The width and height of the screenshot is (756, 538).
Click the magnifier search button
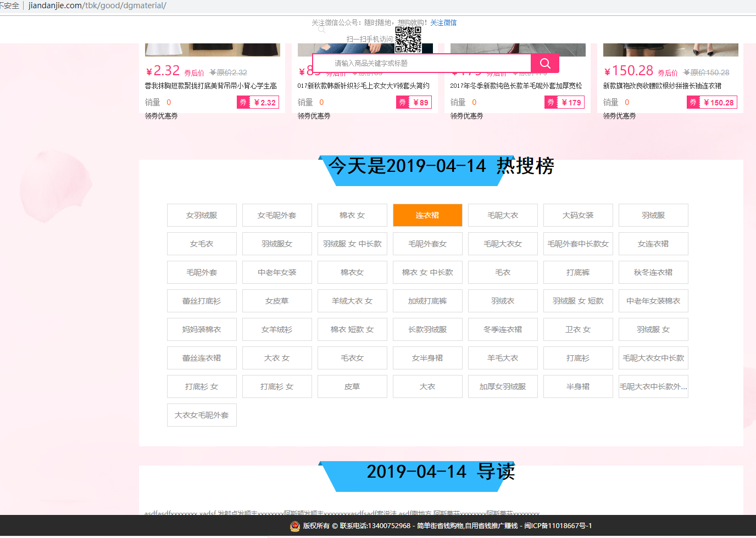point(545,63)
